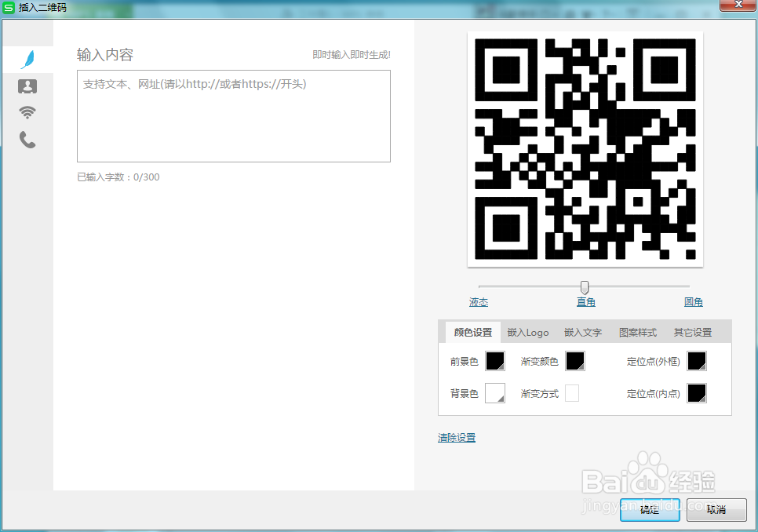The width and height of the screenshot is (758, 532).
Task: Set QR style to 直角
Action: pos(586,302)
